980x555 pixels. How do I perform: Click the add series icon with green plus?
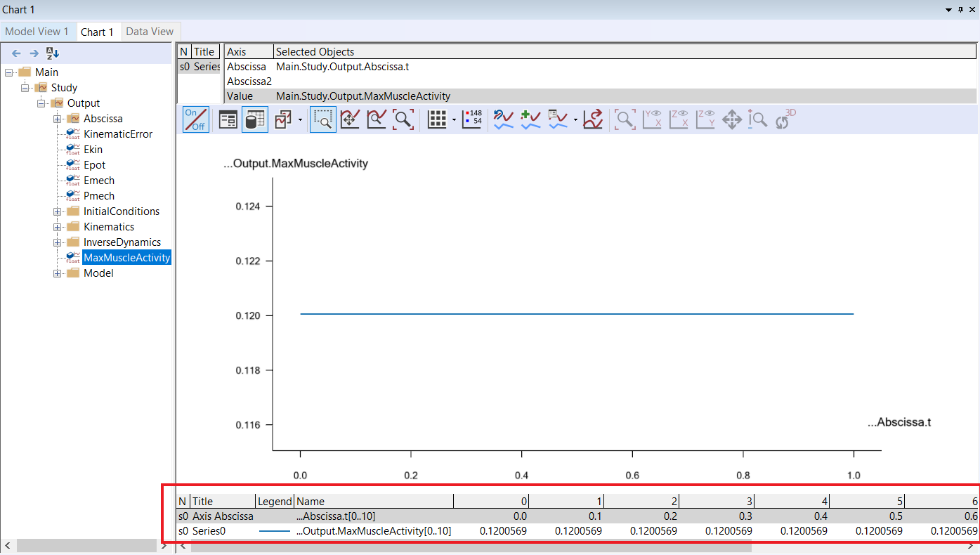click(530, 119)
